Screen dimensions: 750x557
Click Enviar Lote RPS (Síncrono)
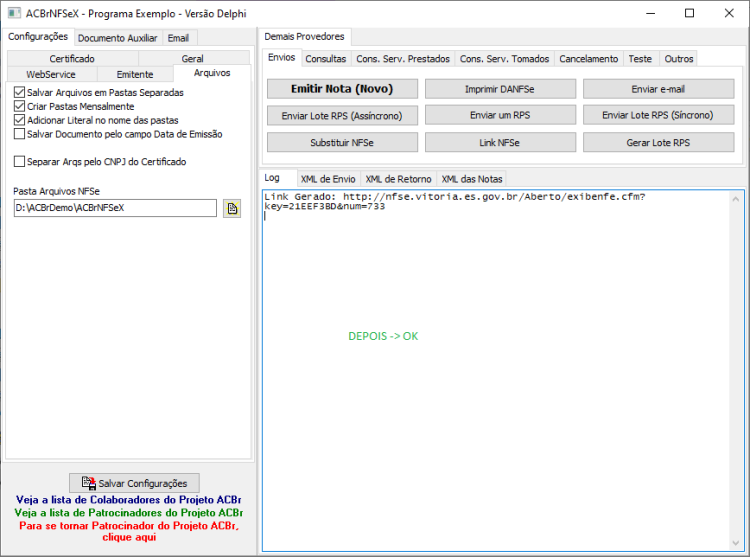point(658,116)
